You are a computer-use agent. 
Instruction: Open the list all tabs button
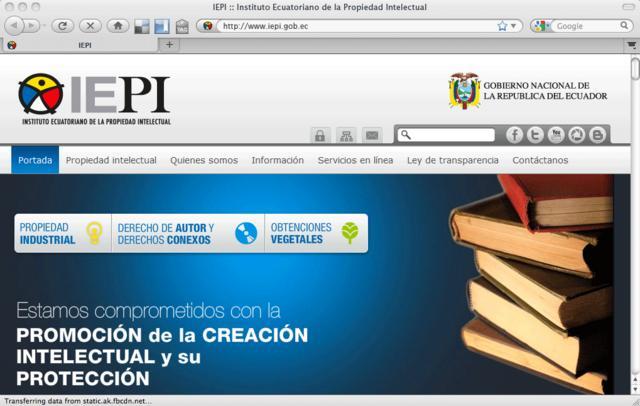[x=631, y=45]
